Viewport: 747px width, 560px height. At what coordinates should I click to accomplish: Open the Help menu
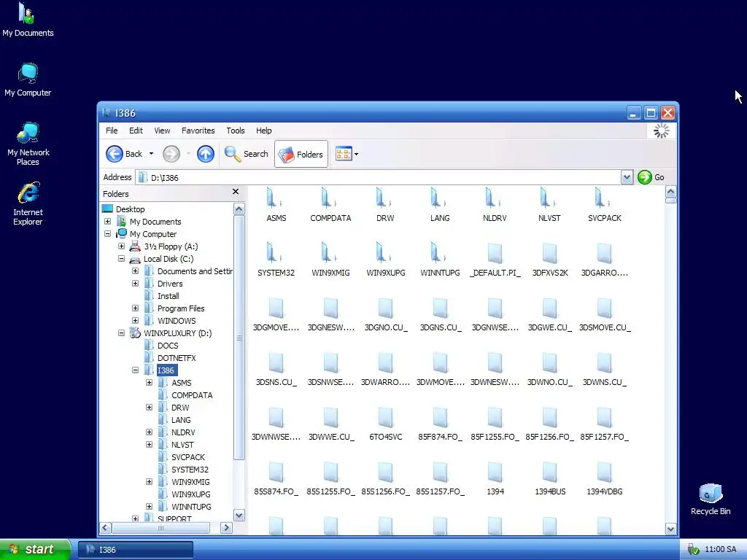point(263,131)
